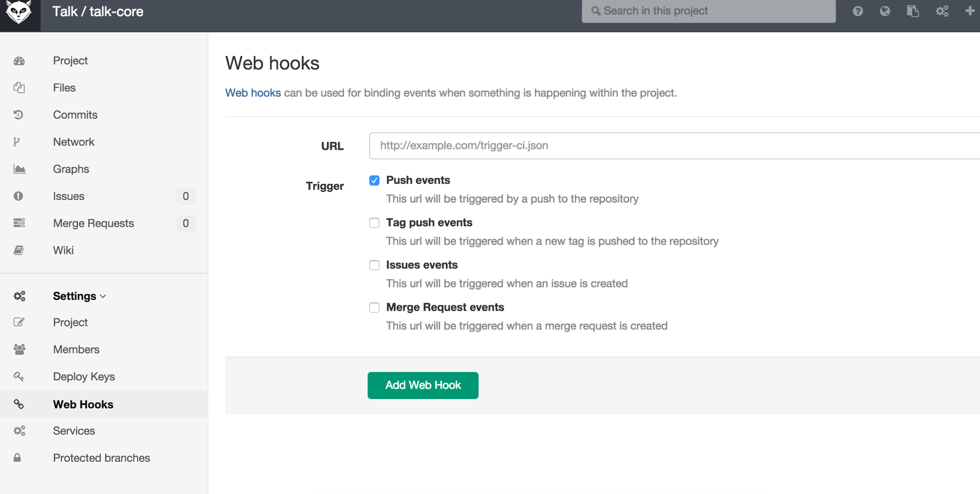This screenshot has height=494, width=980.
Task: Collapse the Settings section chevron
Action: point(103,297)
